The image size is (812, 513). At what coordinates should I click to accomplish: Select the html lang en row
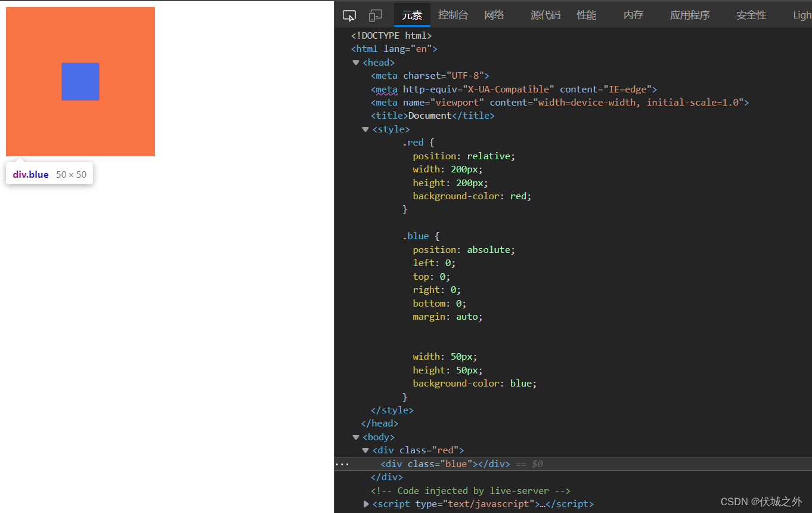tap(394, 49)
